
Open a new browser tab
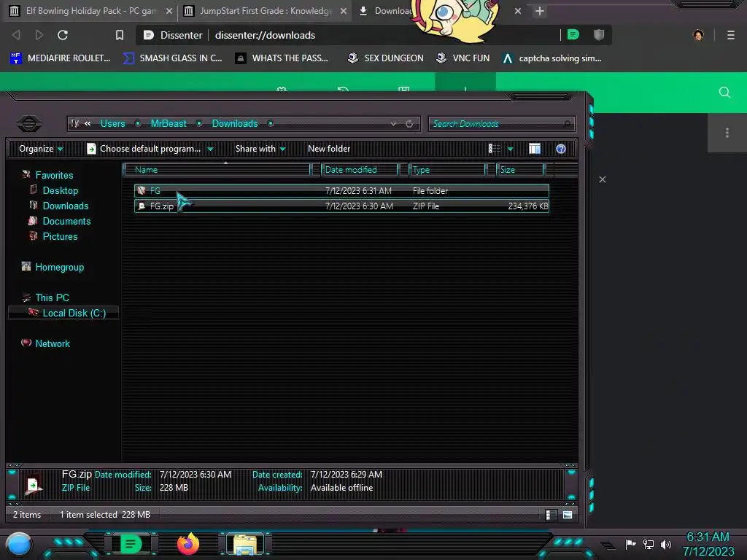click(x=539, y=11)
